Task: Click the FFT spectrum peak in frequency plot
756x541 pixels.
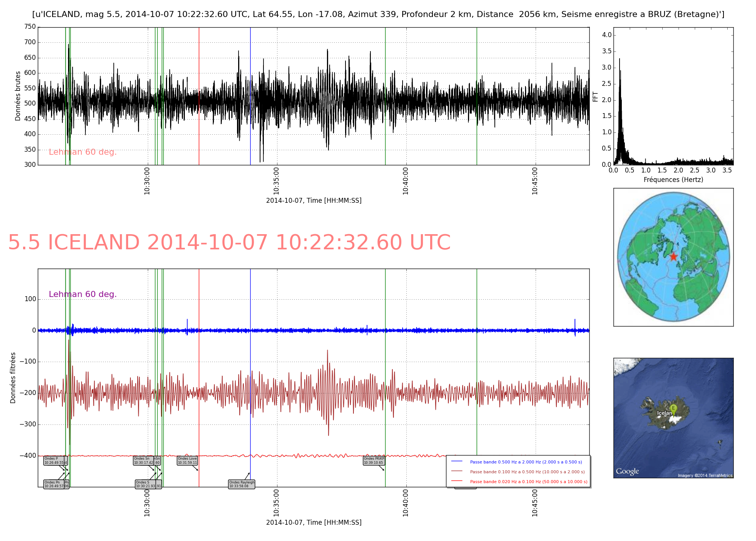Action: click(x=620, y=61)
